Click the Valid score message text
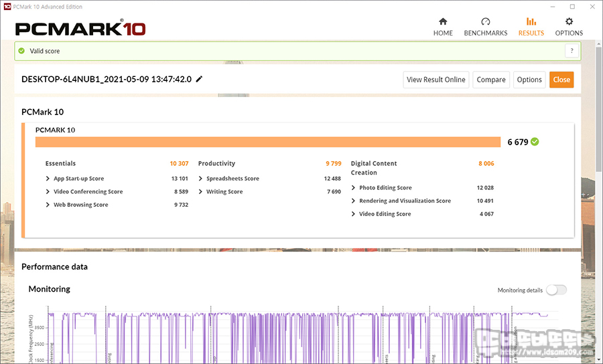 (45, 51)
